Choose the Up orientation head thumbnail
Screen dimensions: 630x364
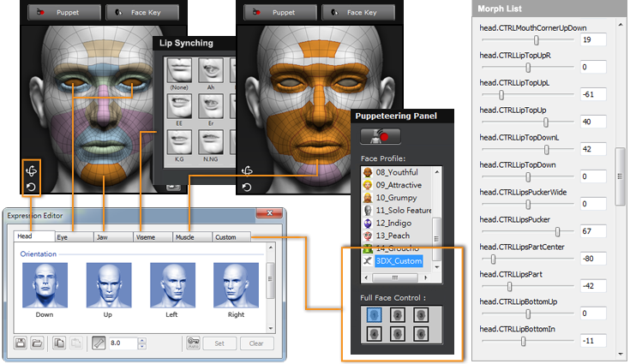click(x=109, y=285)
